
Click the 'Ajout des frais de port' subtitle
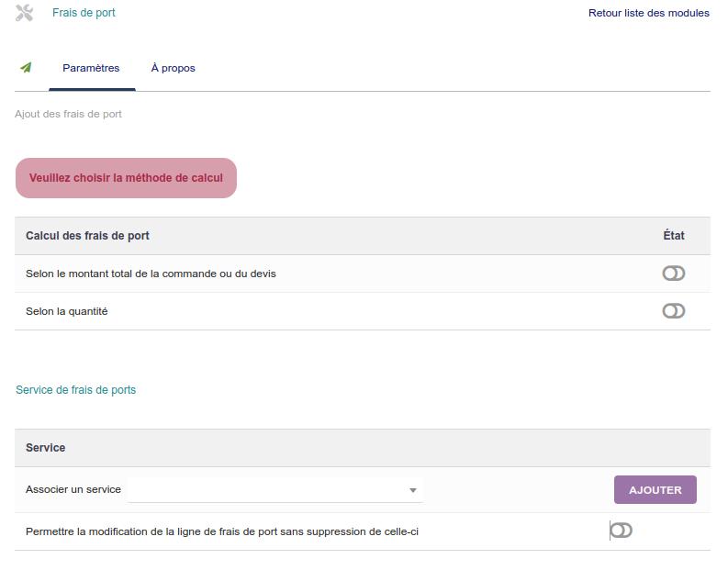point(68,115)
